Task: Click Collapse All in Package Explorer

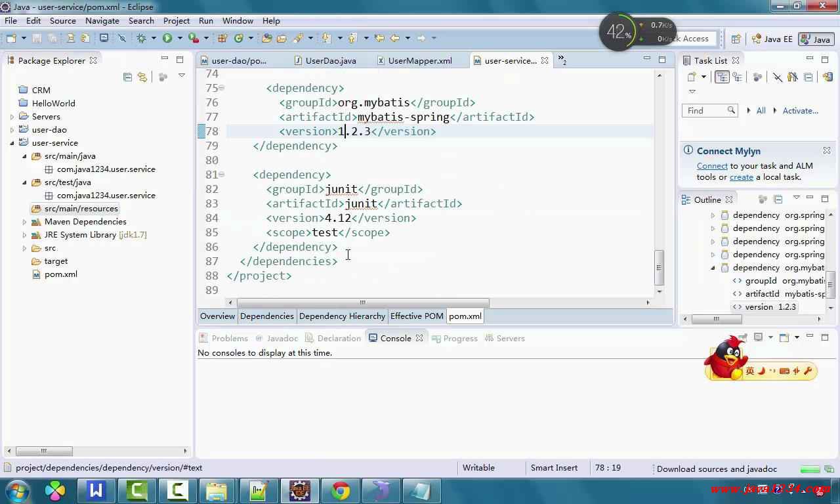Action: tap(127, 77)
